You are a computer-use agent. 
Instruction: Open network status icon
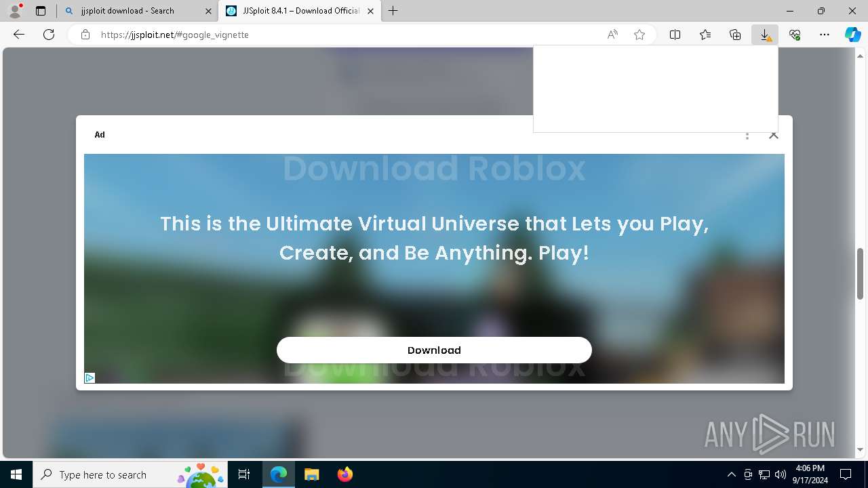pyautogui.click(x=764, y=474)
